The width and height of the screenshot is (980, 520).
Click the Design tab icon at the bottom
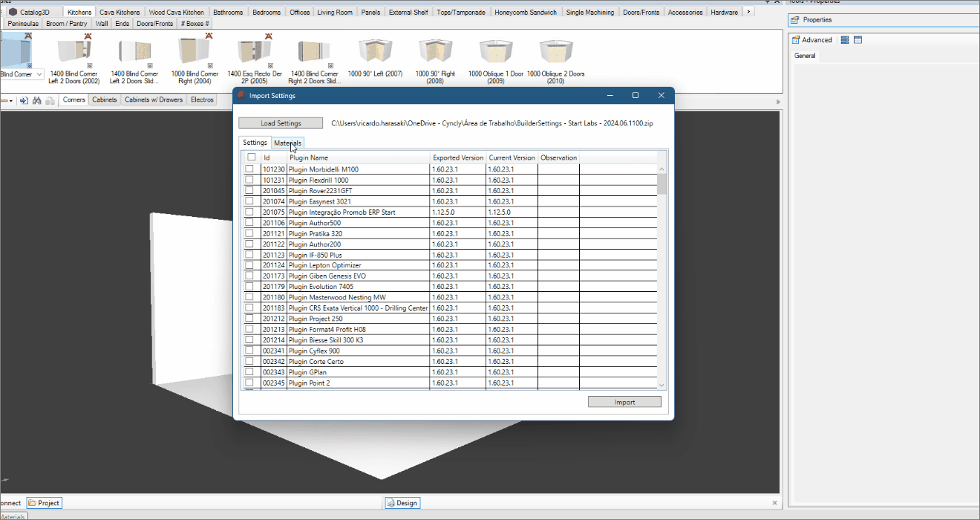click(x=391, y=503)
